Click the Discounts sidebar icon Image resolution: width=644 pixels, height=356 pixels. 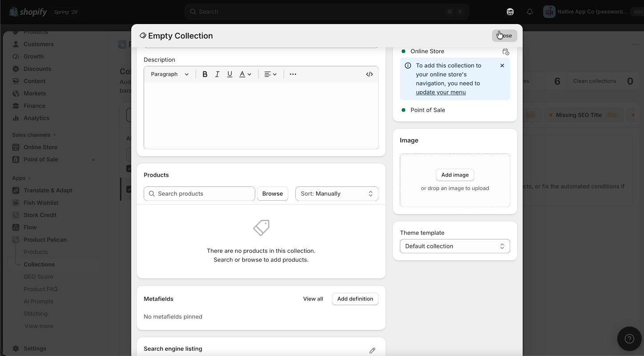pos(16,69)
